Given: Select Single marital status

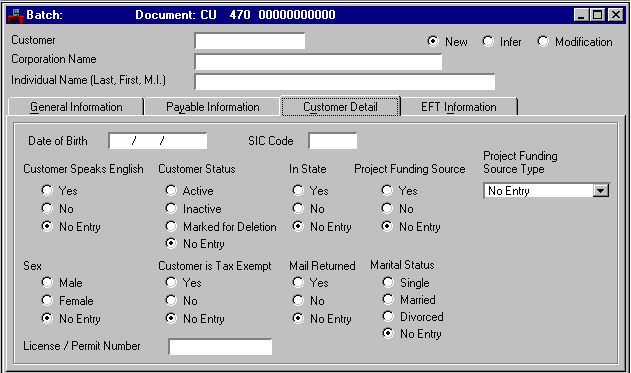Looking at the screenshot, I should (388, 282).
